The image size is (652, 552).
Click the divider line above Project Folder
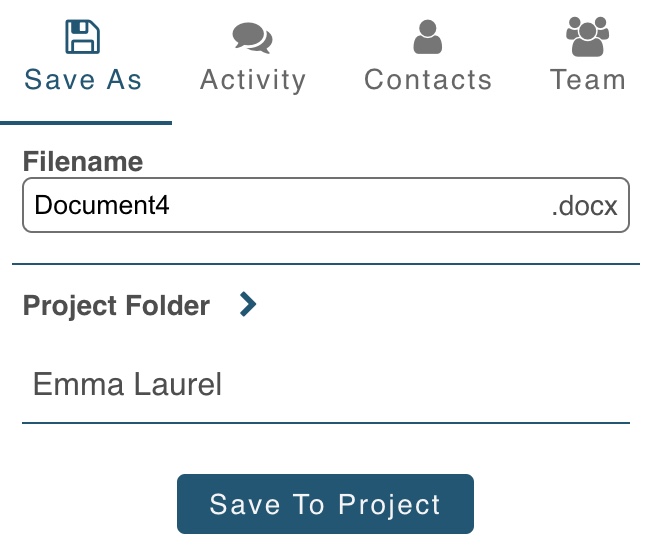coord(326,264)
